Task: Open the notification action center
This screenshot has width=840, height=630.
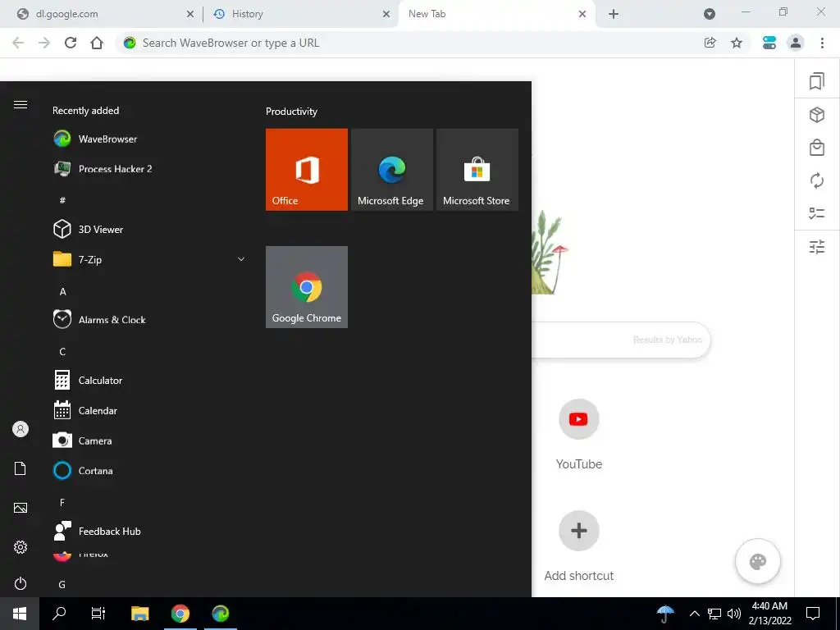Action: point(813,614)
